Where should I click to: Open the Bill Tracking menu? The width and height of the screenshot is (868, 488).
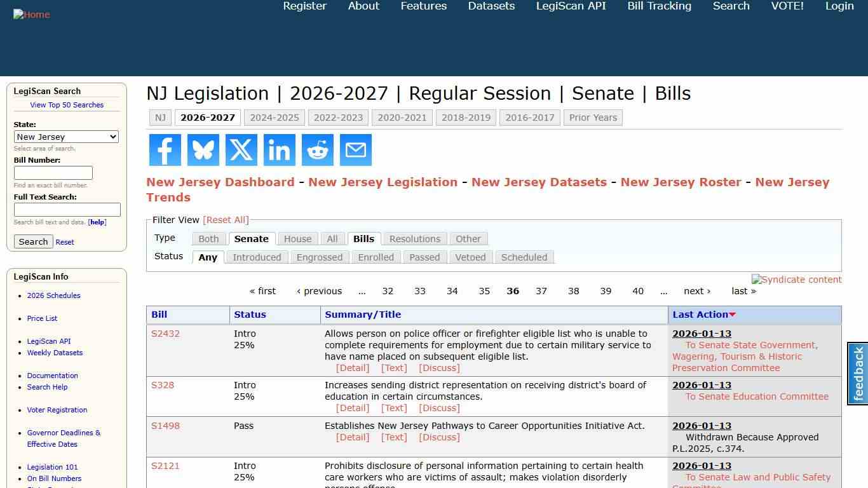pos(659,6)
